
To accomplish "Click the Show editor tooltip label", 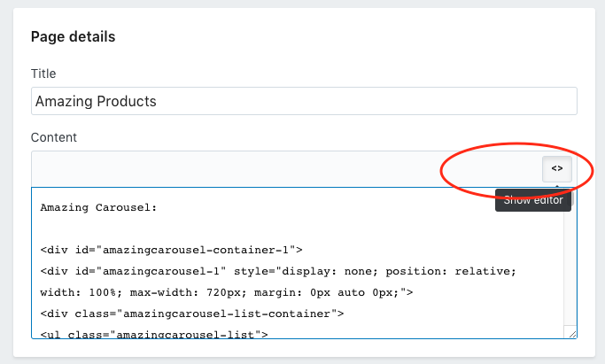I will click(532, 200).
